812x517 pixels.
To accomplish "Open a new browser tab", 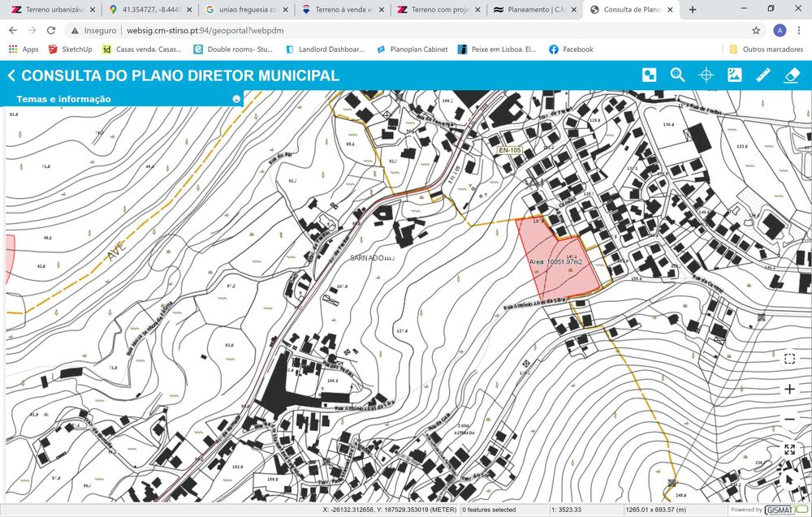I will coord(693,9).
